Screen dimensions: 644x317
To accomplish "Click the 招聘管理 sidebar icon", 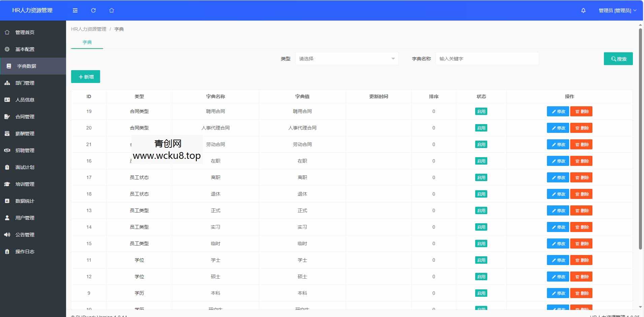I will click(7, 150).
